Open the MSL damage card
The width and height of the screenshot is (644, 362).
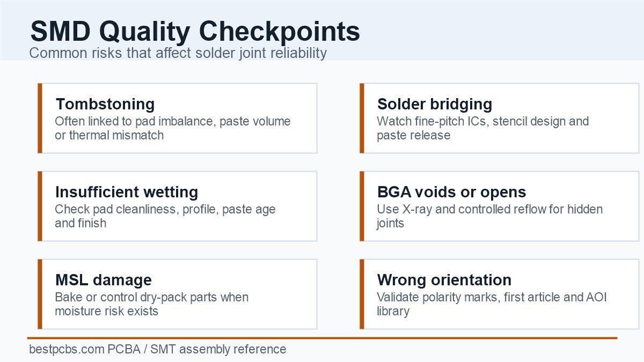coord(178,294)
